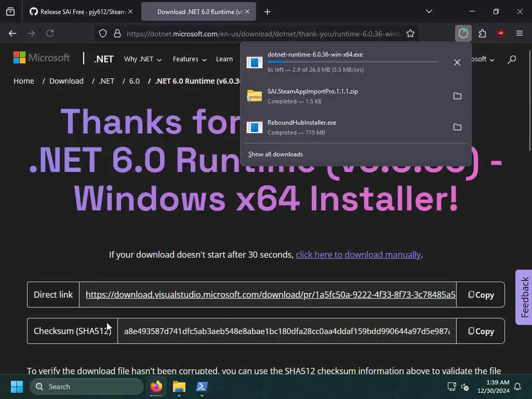Open the tracking protection shield icon
532x399 pixels.
pos(103,33)
